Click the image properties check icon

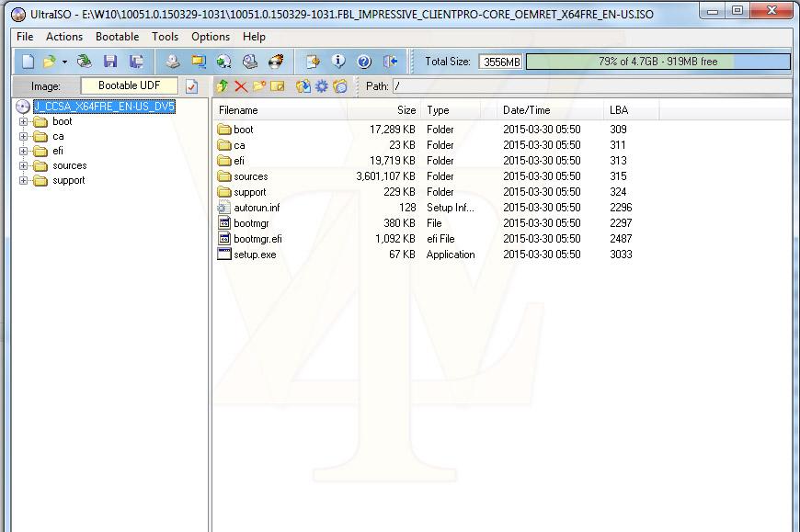(192, 86)
